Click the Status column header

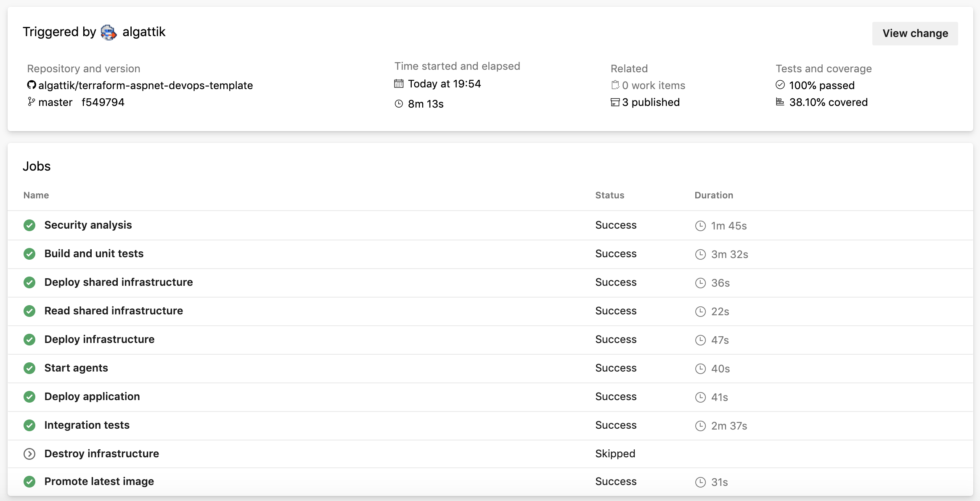[x=609, y=195]
